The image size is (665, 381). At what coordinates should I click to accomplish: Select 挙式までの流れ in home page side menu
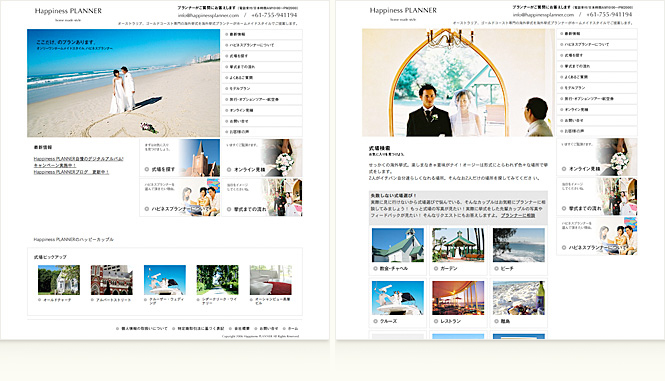262,67
